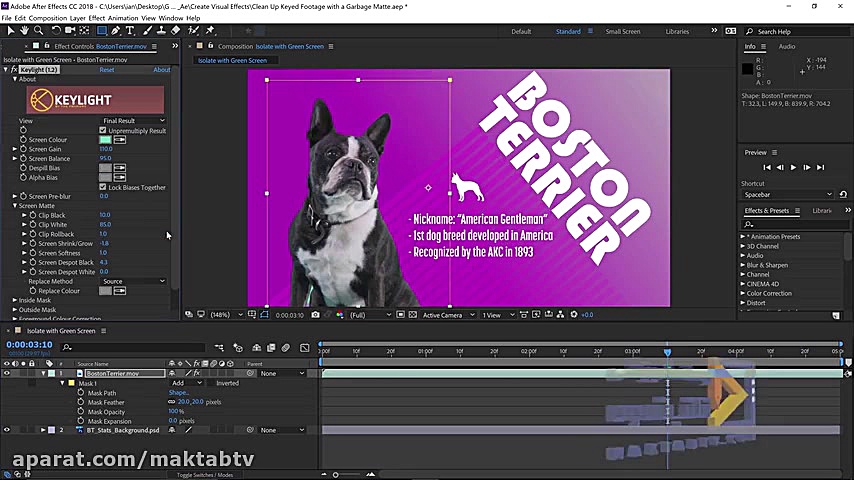This screenshot has height=480, width=854.
Task: Select the Pen tool
Action: [115, 31]
